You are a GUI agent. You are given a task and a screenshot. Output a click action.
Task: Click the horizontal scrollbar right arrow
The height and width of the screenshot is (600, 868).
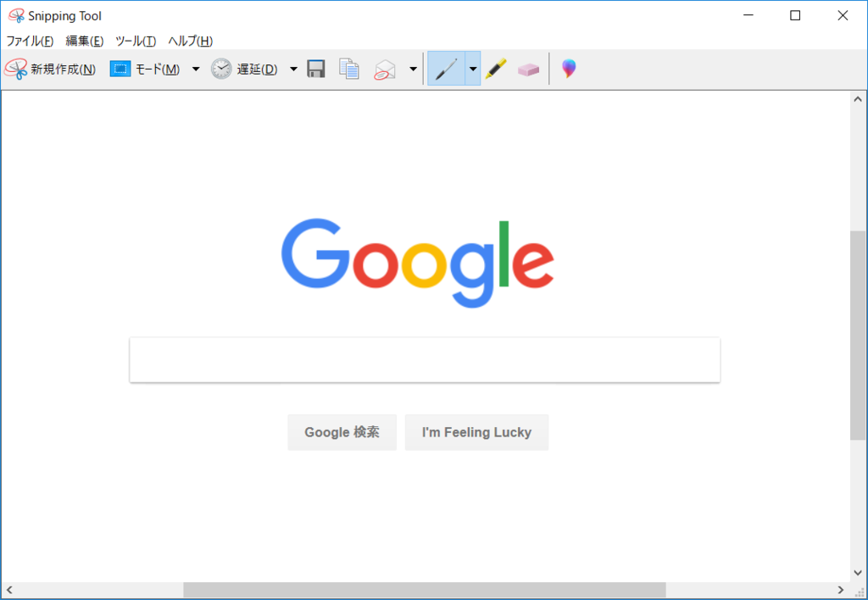pyautogui.click(x=840, y=590)
